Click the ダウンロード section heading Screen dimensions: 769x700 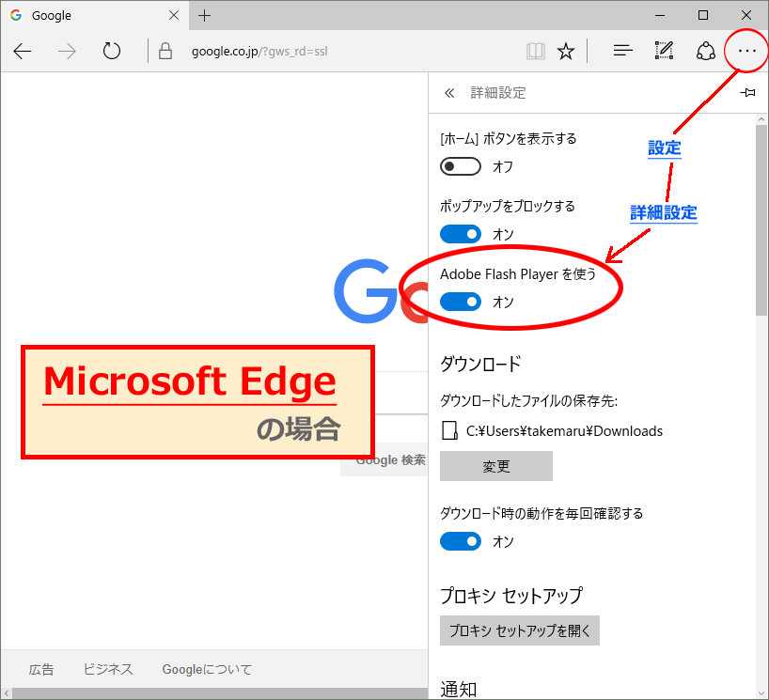pos(480,364)
